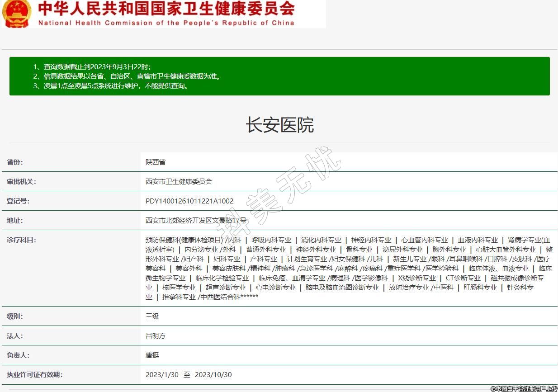The width and height of the screenshot is (558, 392).
Task: Click the person in charge name 唐挺
Action: [152, 355]
